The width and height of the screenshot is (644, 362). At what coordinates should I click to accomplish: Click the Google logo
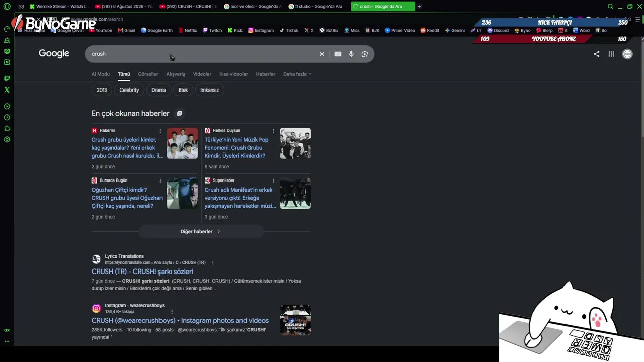pyautogui.click(x=54, y=53)
